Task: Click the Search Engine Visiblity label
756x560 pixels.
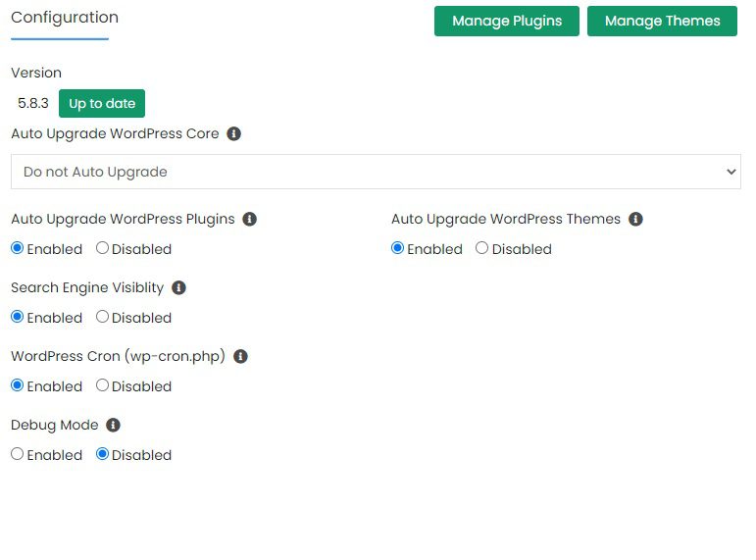Action: [87, 288]
